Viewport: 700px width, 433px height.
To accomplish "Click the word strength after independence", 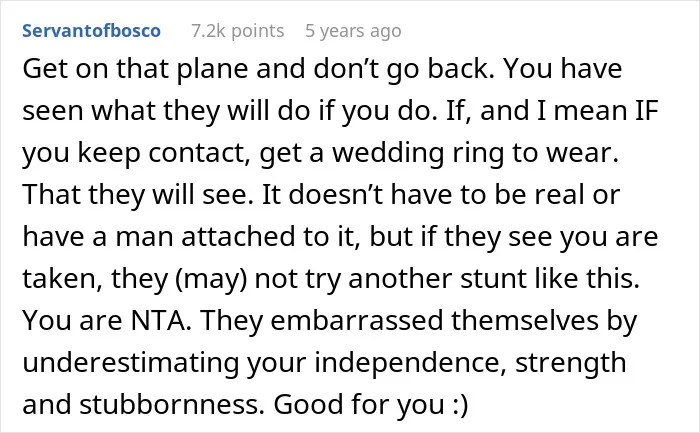I will 571,362.
